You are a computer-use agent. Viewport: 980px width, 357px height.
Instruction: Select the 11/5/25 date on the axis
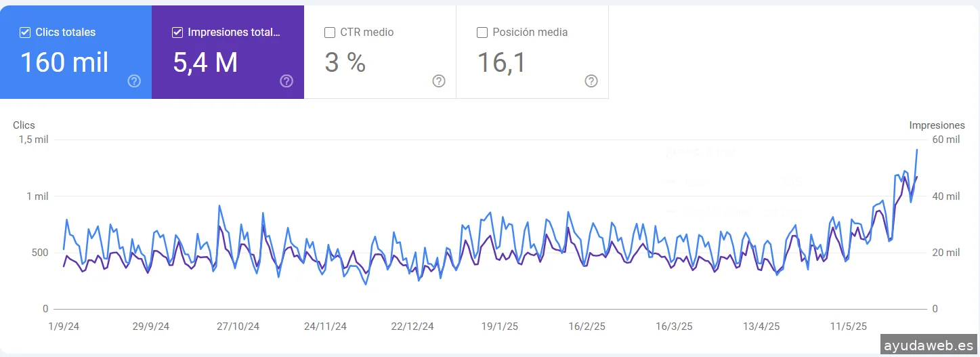848,327
